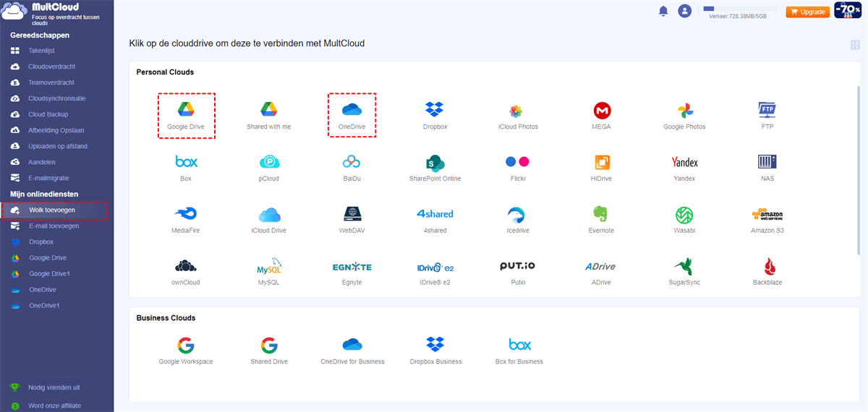Add ADrive cloud
This screenshot has height=412, width=868.
[x=600, y=267]
